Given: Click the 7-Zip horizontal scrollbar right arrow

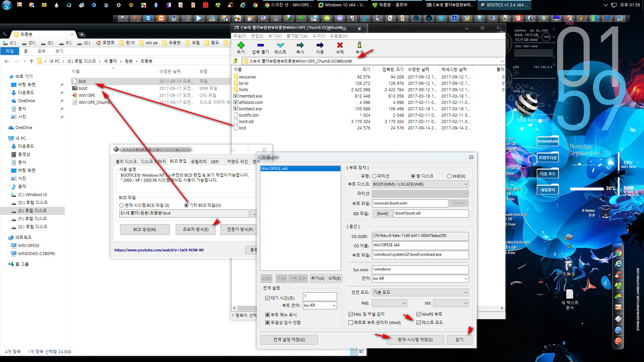Looking at the screenshot, I should tap(502, 308).
